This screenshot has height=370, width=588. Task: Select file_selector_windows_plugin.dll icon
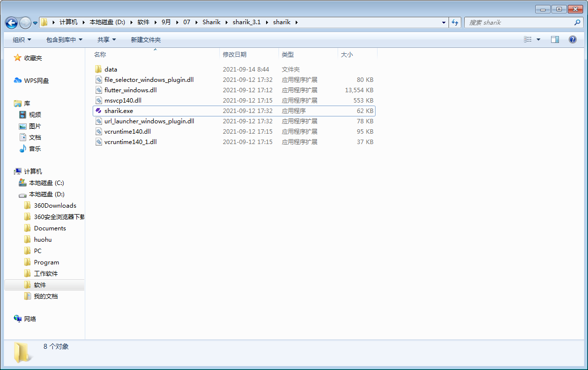tap(98, 79)
